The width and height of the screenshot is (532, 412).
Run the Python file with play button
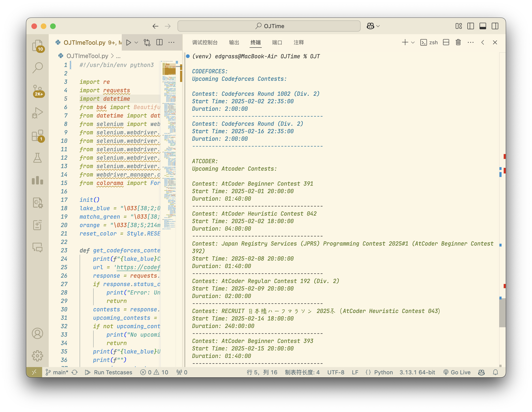click(x=129, y=43)
